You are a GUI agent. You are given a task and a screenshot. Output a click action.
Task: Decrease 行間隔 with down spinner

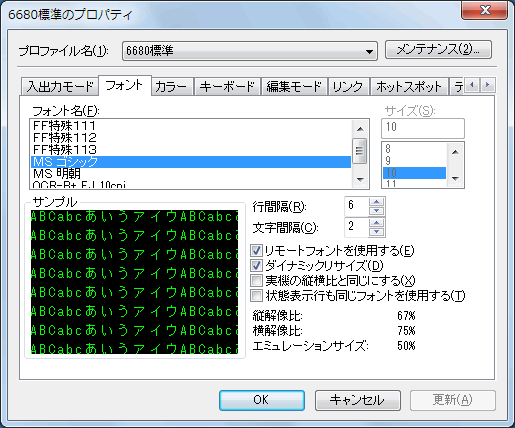[x=377, y=211]
